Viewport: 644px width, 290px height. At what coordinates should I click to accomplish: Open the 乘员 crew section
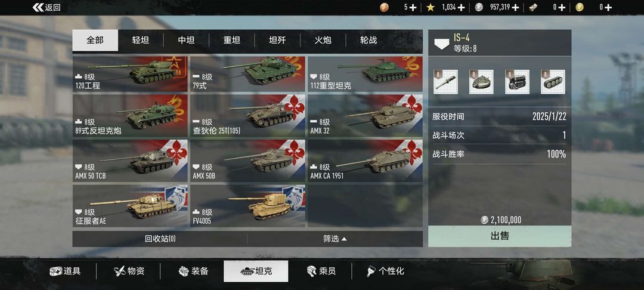[321, 271]
